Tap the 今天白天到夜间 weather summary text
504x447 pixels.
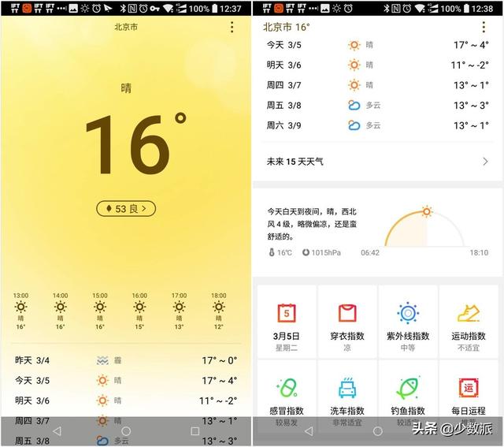[x=312, y=224]
